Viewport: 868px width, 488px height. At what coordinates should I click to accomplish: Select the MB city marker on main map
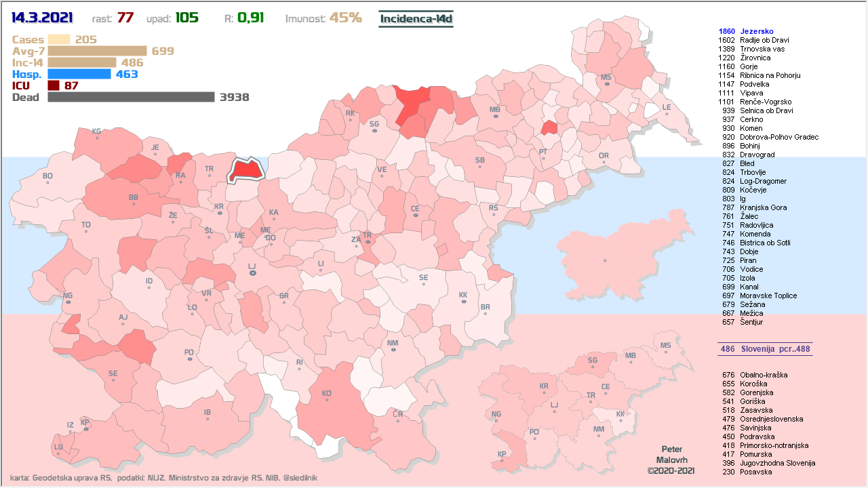coord(495,117)
